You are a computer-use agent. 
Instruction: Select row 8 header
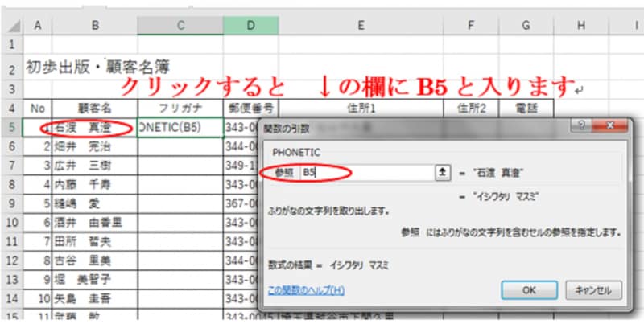[x=12, y=184]
